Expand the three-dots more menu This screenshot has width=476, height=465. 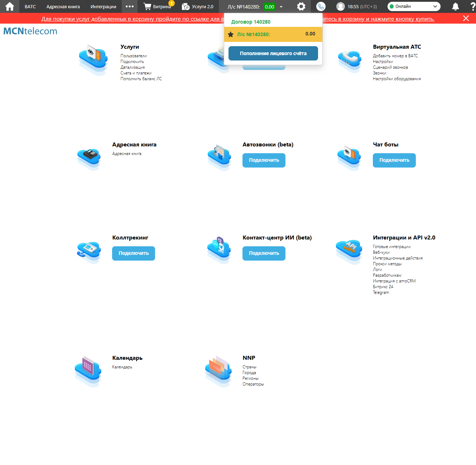[130, 6]
